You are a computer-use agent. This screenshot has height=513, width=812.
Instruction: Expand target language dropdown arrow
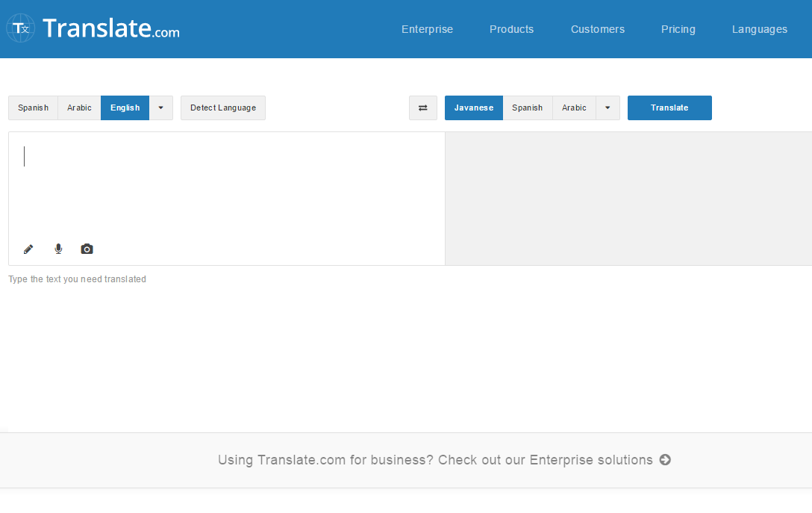[608, 108]
